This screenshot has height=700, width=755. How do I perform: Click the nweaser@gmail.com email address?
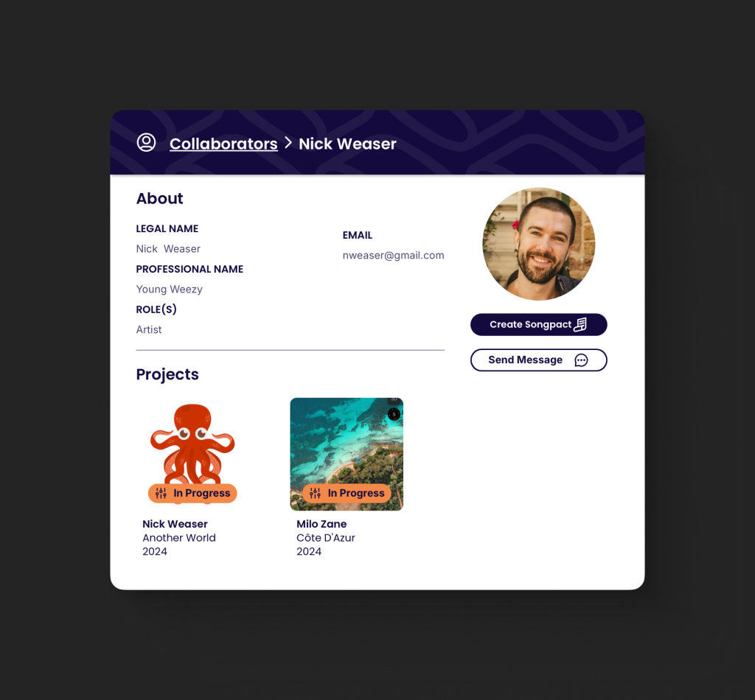(x=393, y=256)
